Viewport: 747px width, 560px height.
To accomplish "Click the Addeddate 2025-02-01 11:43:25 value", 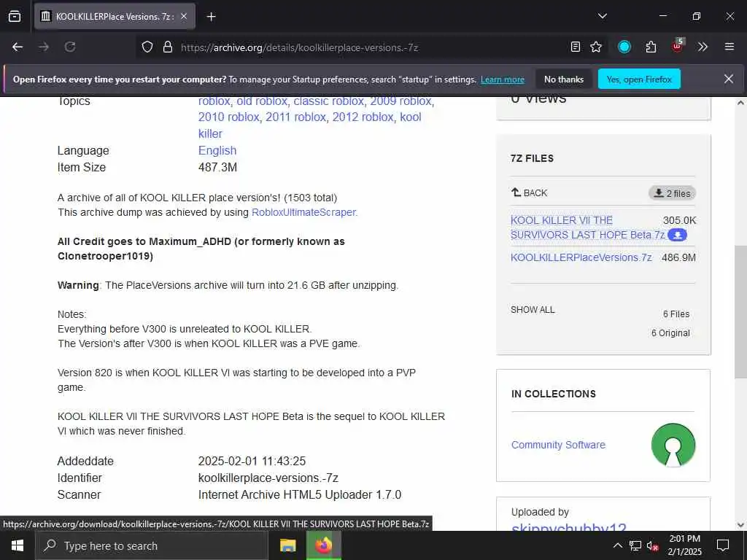I will 252,462.
